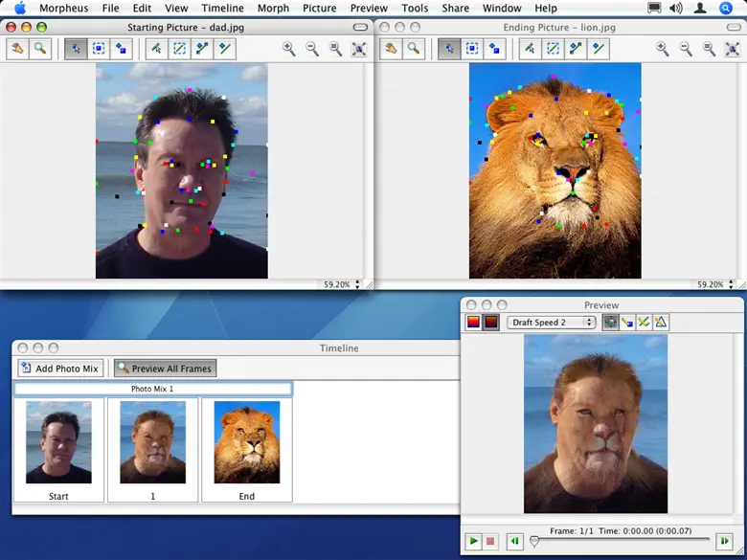
Task: Open zoom percentage stepper in Starting Picture window
Action: click(357, 284)
